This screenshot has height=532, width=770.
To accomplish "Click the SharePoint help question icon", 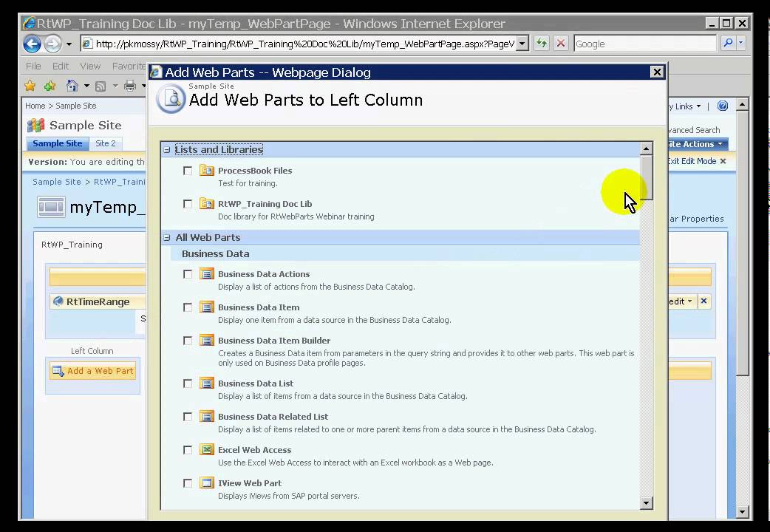I will [x=723, y=106].
